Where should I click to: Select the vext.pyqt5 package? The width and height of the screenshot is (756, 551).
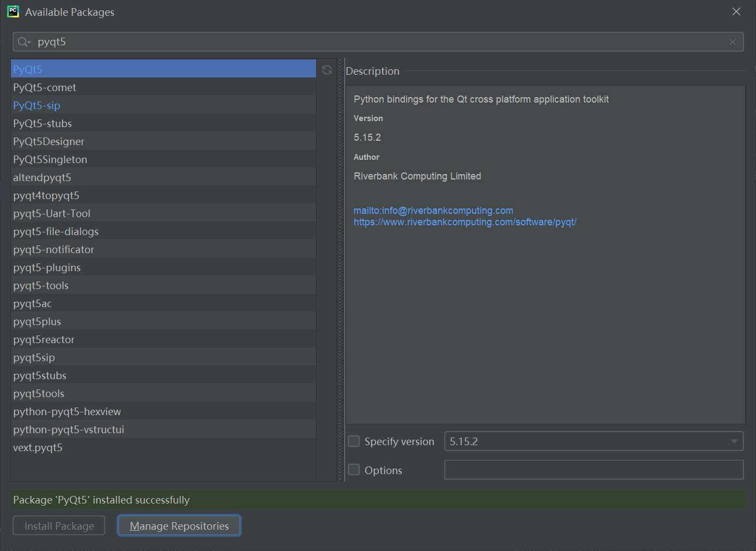click(164, 447)
